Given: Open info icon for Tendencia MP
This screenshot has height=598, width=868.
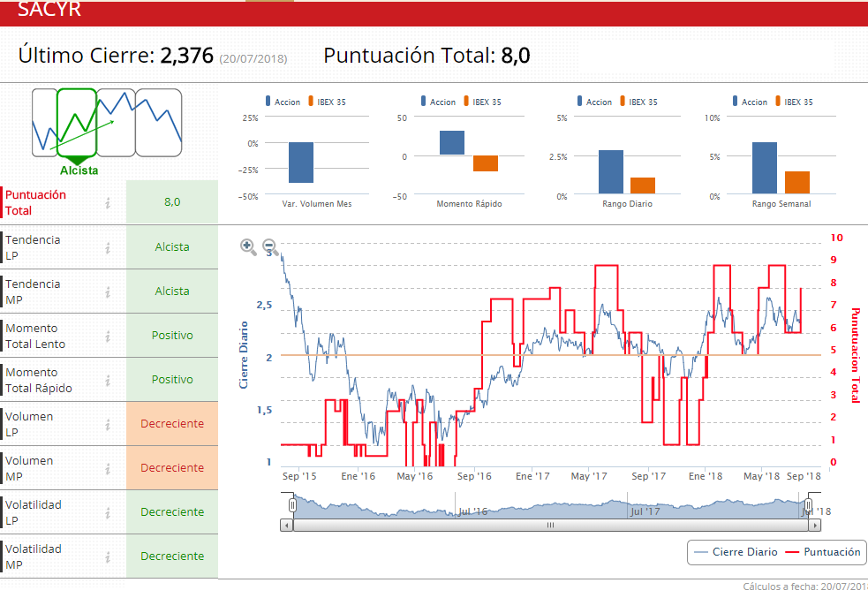Looking at the screenshot, I should (x=108, y=291).
